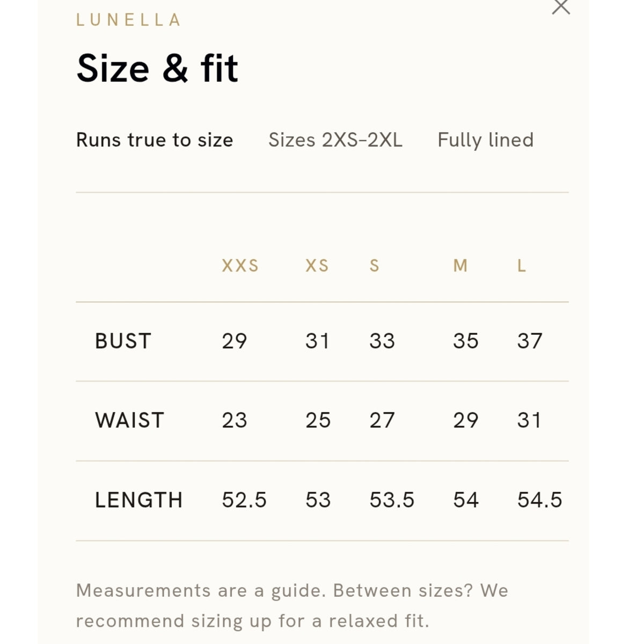Click the LUNELLA brand label
Viewport: 644px width, 644px height.
[129, 20]
